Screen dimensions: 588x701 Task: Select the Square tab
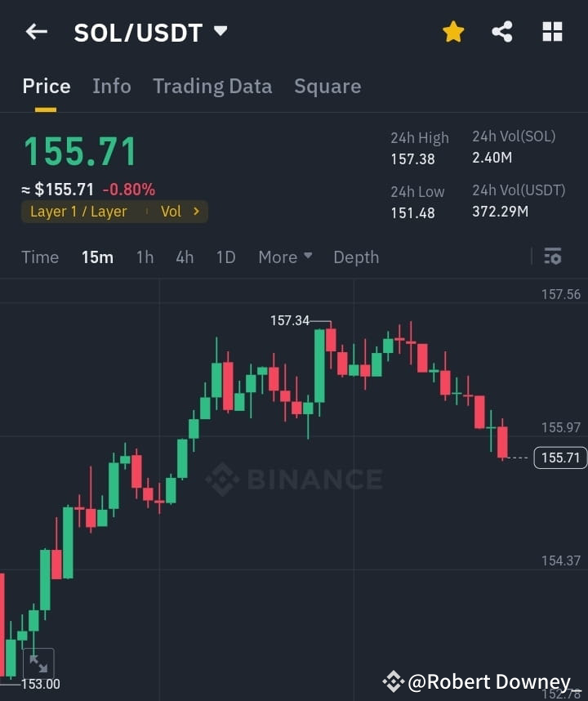coord(327,86)
